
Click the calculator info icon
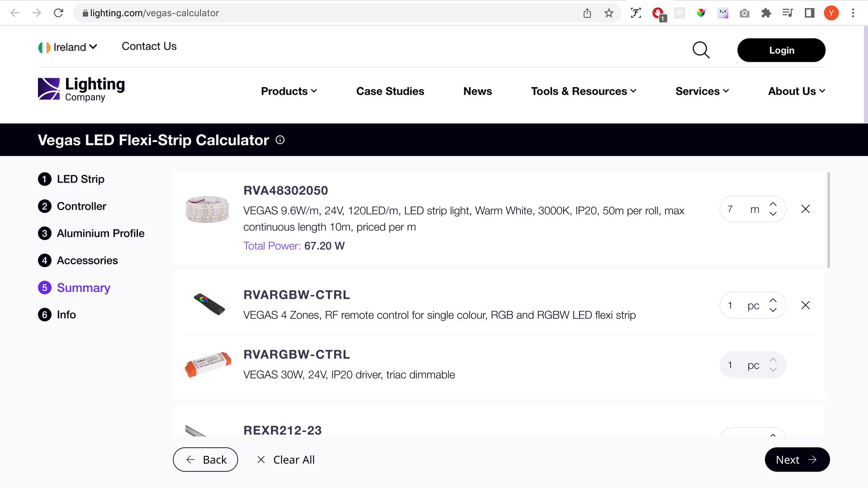pos(280,140)
